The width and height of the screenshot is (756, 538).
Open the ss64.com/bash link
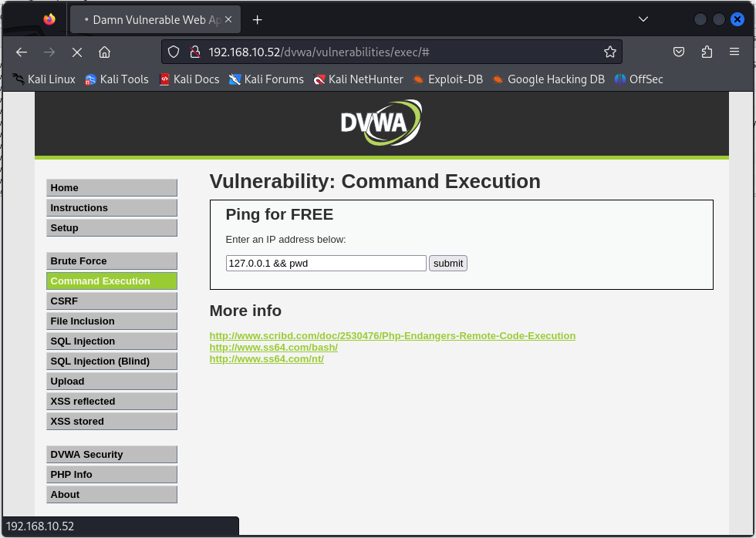(273, 348)
